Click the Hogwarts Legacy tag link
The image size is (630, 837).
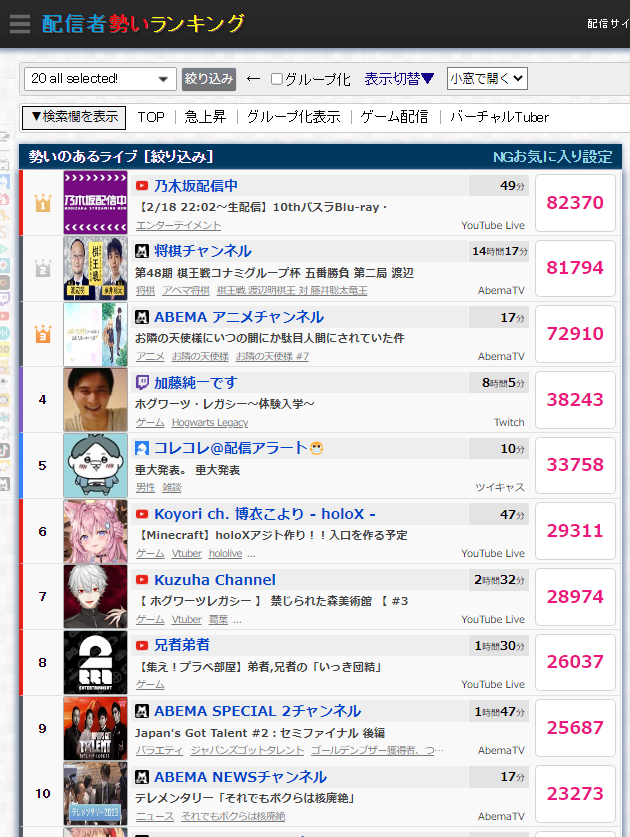click(210, 423)
